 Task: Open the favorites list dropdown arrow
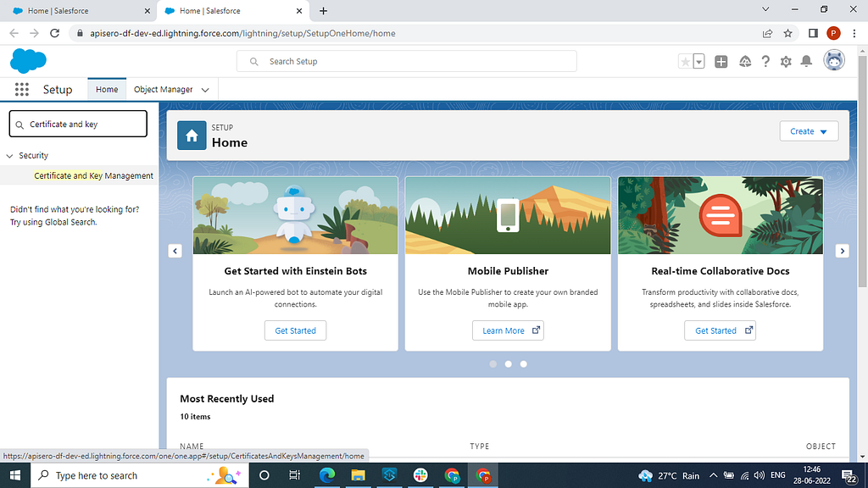click(698, 61)
